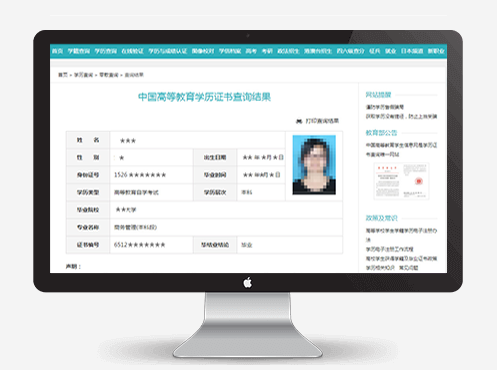The height and width of the screenshot is (370, 497).
Task: Click the 首页 breadcrumb link
Action: pyautogui.click(x=63, y=75)
